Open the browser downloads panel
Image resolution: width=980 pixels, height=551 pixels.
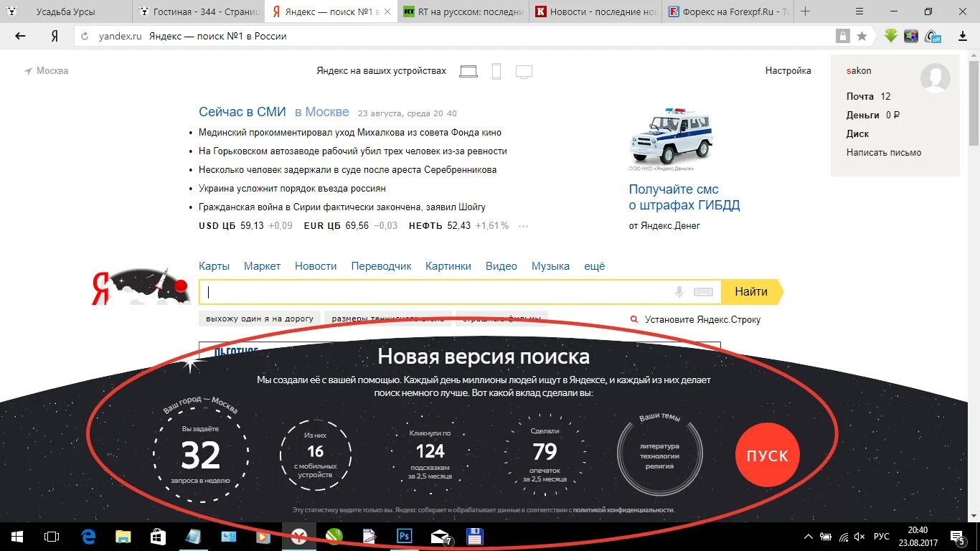click(963, 36)
